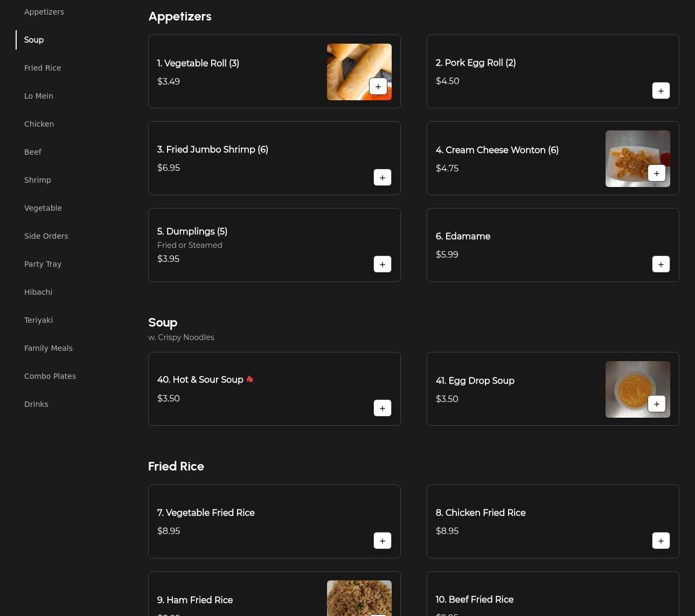Add Edamame to the cart
The width and height of the screenshot is (695, 616).
[661, 264]
